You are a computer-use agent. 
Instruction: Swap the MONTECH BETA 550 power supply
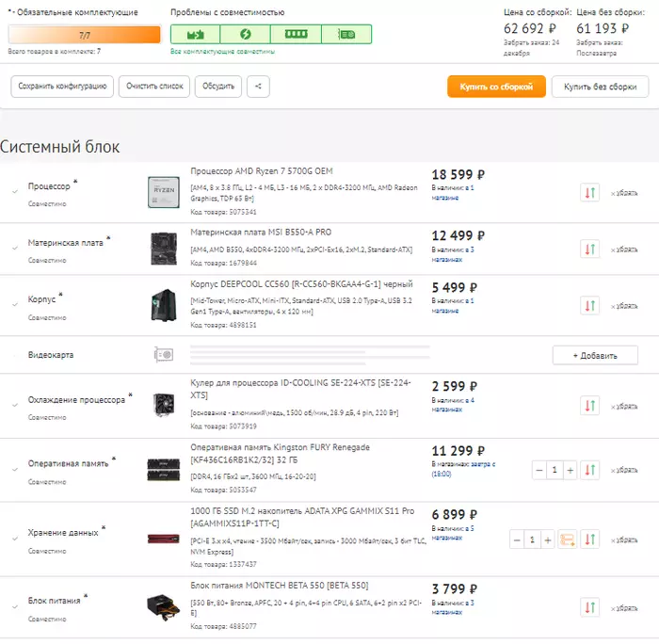coord(589,607)
